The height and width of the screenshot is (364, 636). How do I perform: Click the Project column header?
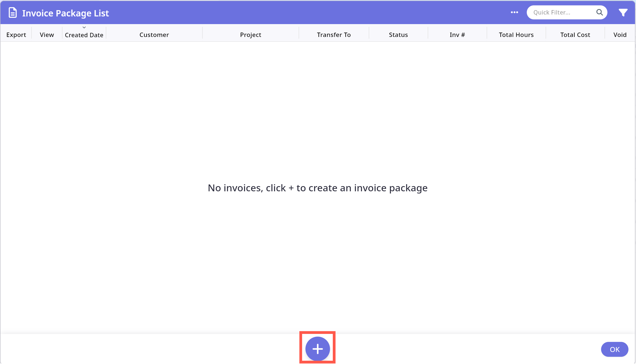click(x=251, y=35)
